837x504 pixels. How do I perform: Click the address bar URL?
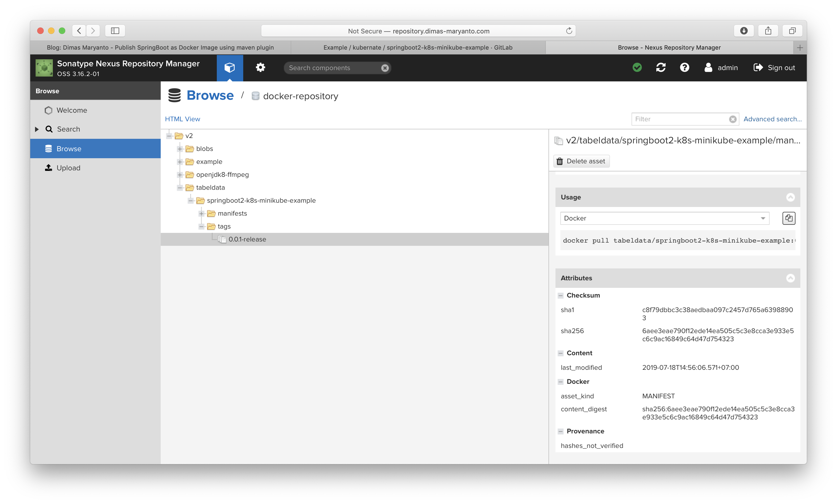(x=418, y=31)
